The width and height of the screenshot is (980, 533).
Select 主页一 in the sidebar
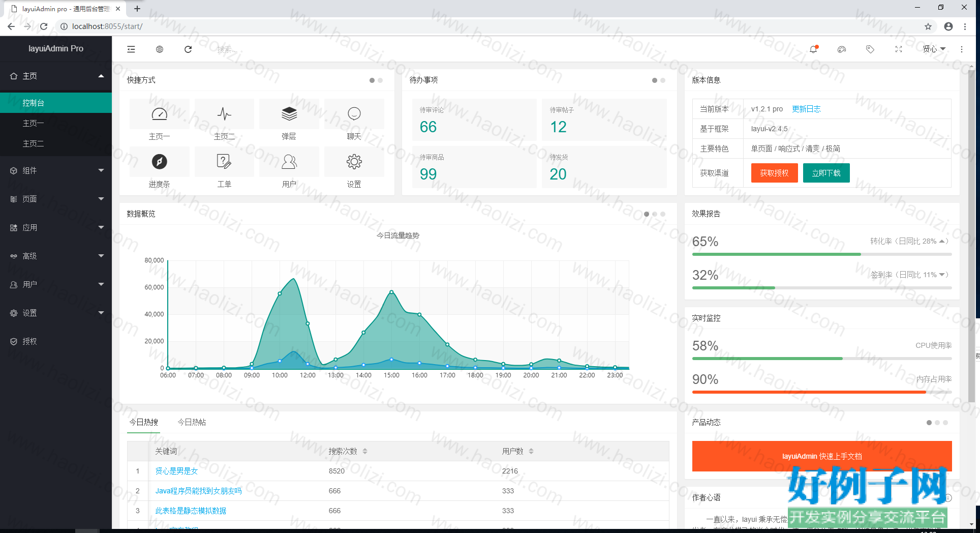tap(56, 123)
